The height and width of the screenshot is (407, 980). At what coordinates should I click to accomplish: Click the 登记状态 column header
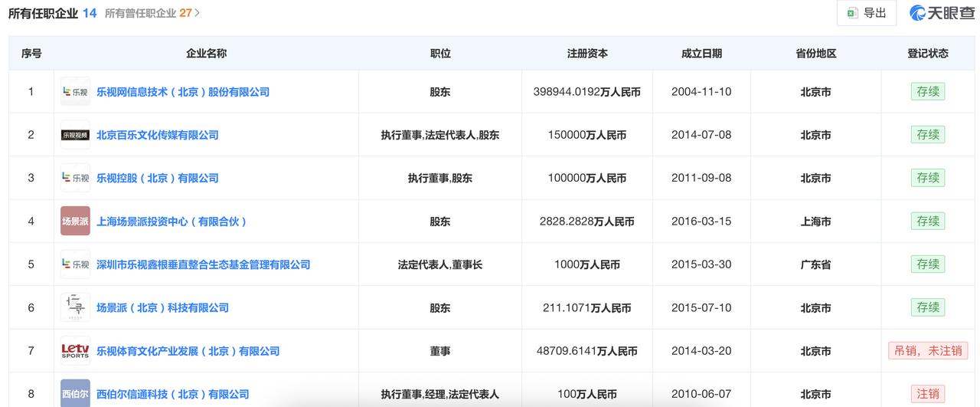(x=928, y=54)
